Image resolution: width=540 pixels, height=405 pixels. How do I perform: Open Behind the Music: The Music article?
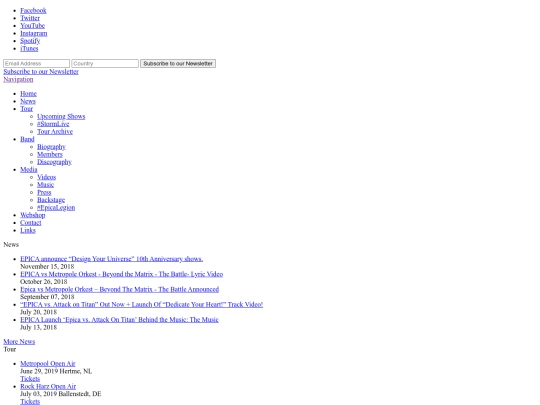120,320
